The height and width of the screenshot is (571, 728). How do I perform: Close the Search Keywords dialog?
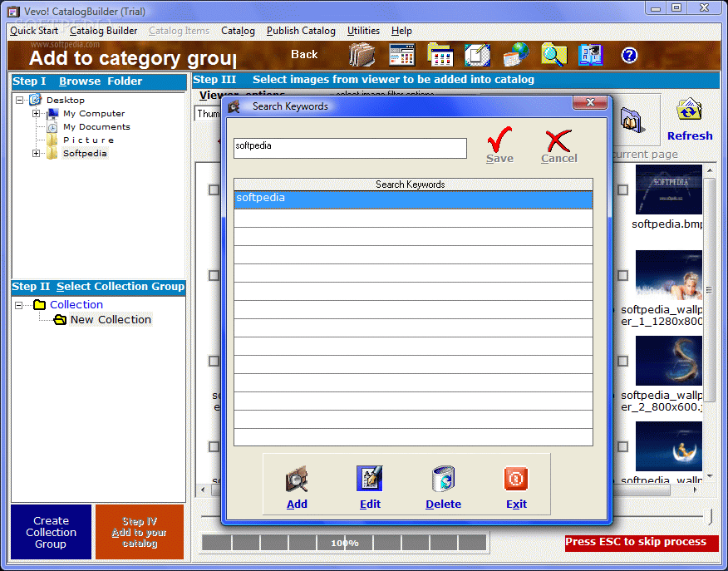(590, 102)
